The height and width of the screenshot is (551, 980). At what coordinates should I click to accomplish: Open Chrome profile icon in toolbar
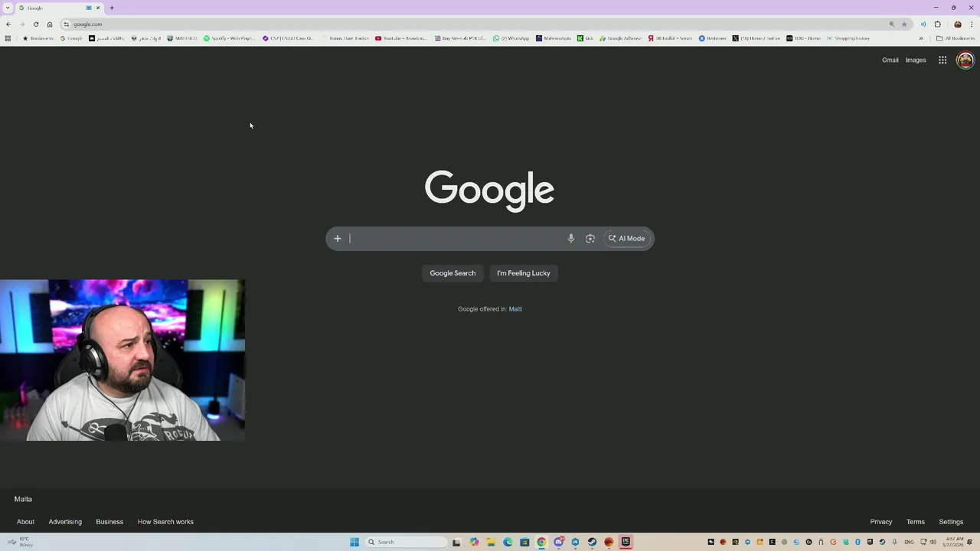click(958, 24)
